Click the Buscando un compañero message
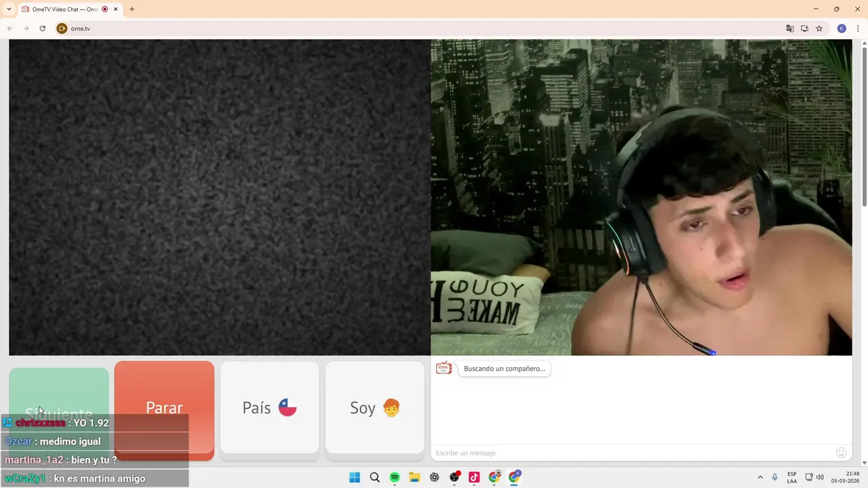Viewport: 868px width, 488px height. [x=505, y=369]
